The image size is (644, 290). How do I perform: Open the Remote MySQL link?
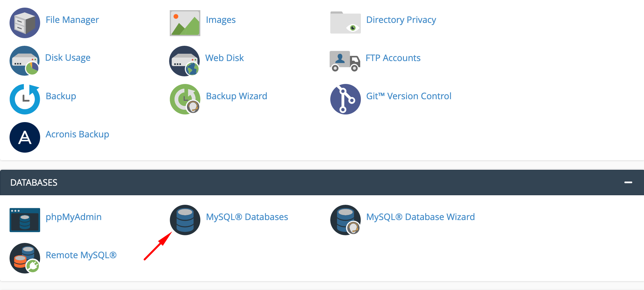click(81, 255)
